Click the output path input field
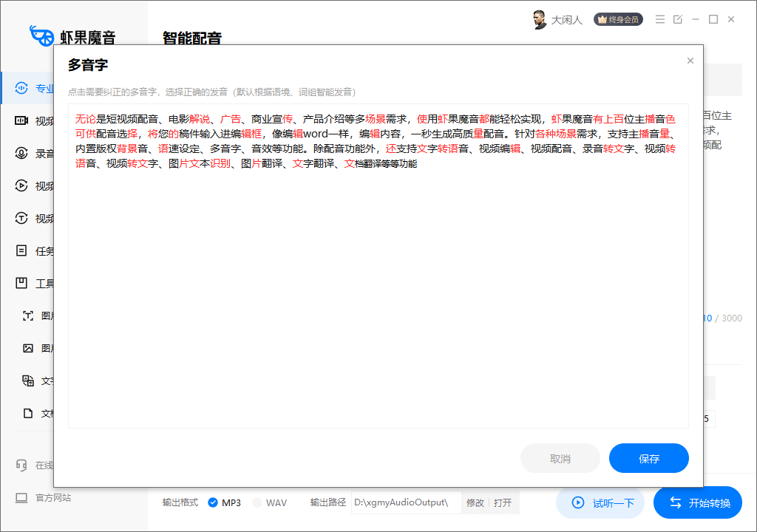 coord(406,502)
